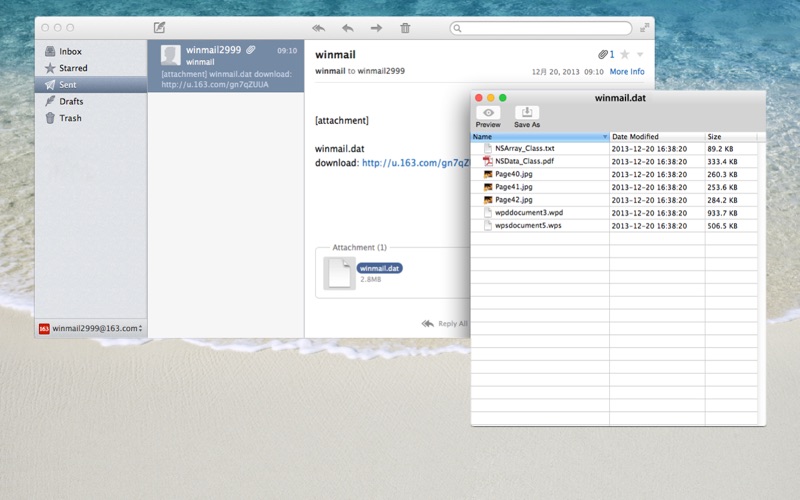Compose a new message with the pencil icon

(160, 28)
